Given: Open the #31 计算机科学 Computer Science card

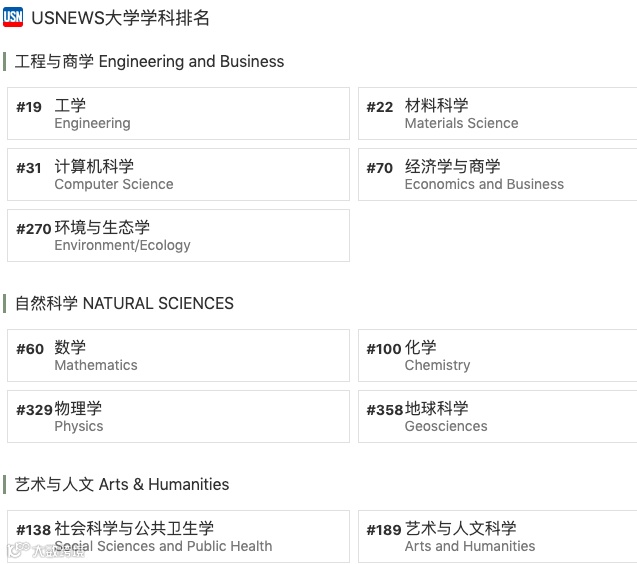Looking at the screenshot, I should [178, 174].
